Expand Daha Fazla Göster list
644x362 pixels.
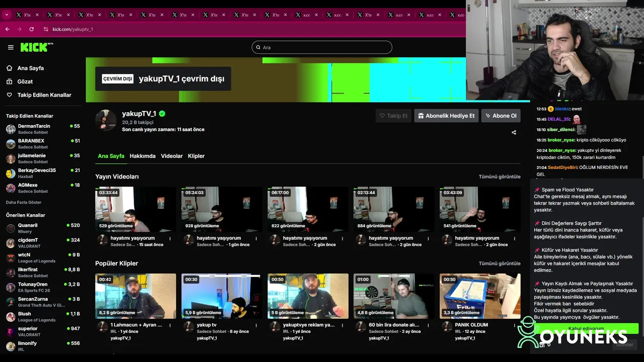(24, 203)
